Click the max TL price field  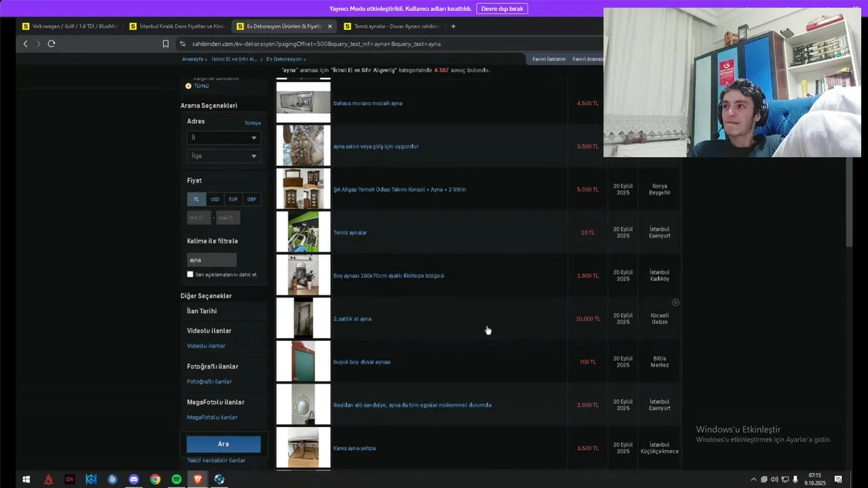[x=229, y=218]
